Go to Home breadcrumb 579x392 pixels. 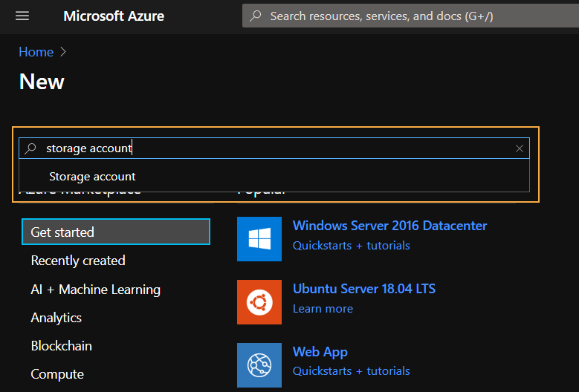[36, 52]
